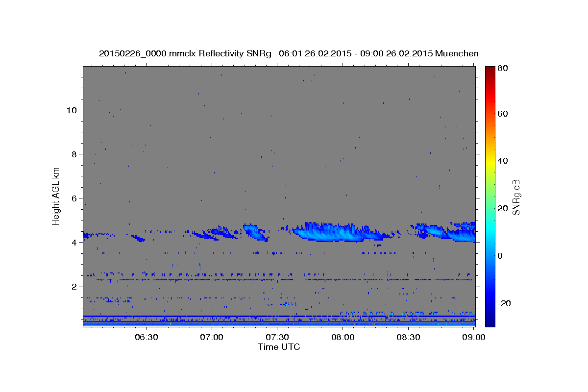Image resolution: width=588 pixels, height=392 pixels.
Task: Click the 09:00 time tick label
Action: pos(474,338)
